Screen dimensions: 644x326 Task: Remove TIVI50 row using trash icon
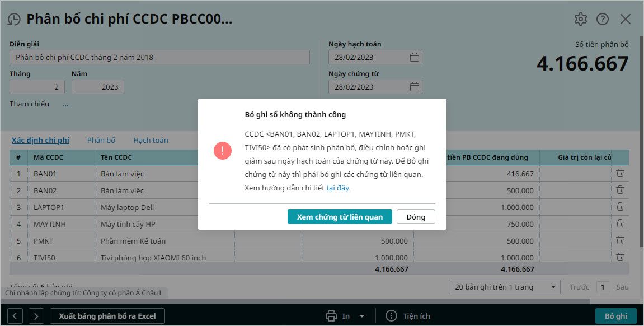pos(620,257)
